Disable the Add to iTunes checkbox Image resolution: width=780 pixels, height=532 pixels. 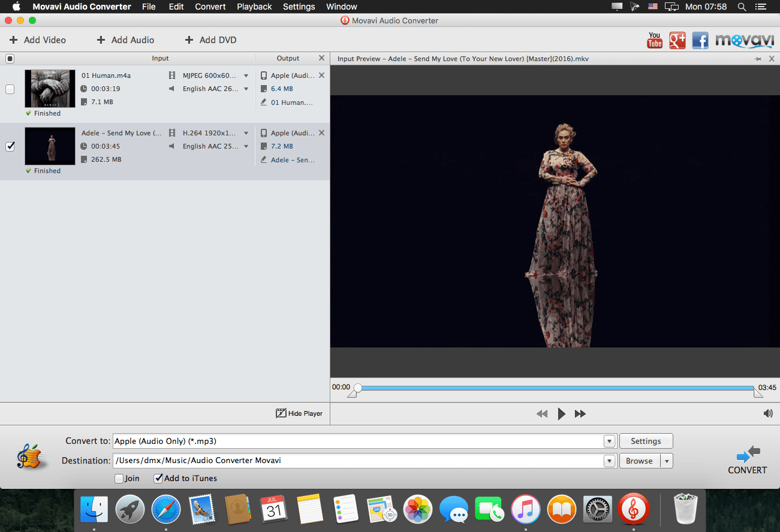(158, 478)
